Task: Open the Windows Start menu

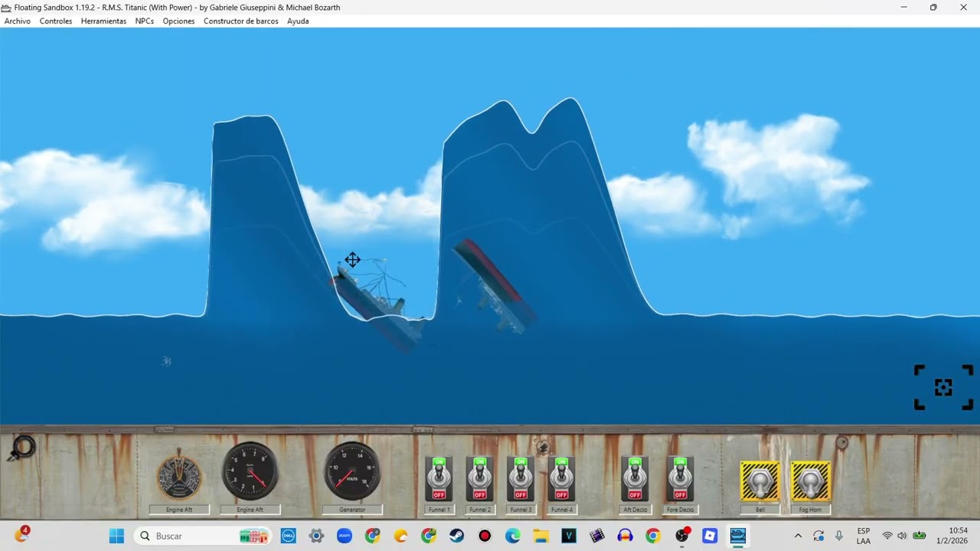Action: tap(116, 536)
